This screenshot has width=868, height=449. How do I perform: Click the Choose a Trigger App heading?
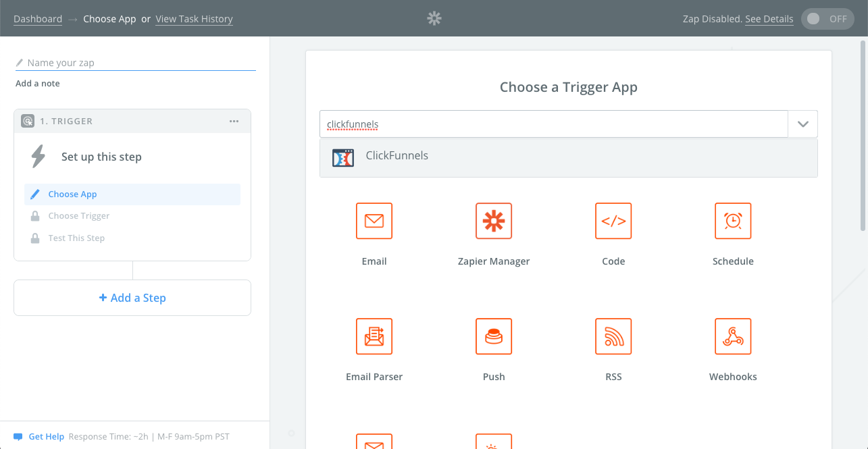pyautogui.click(x=569, y=87)
